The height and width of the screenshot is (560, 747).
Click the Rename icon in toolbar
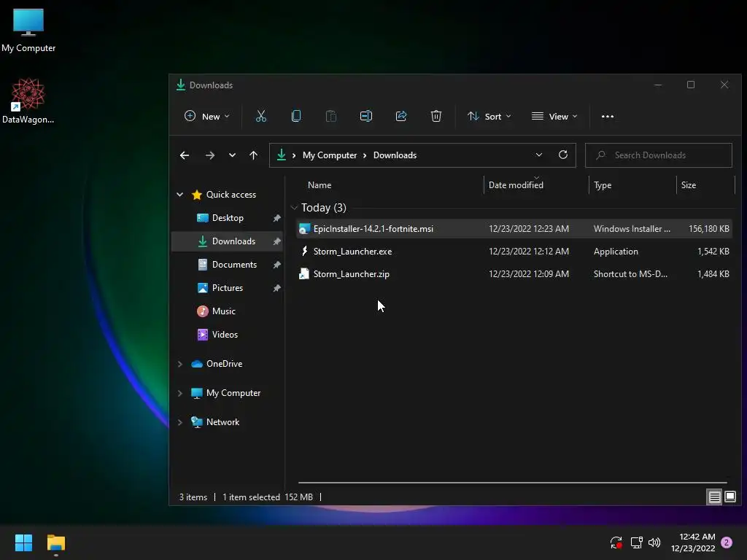pyautogui.click(x=366, y=116)
